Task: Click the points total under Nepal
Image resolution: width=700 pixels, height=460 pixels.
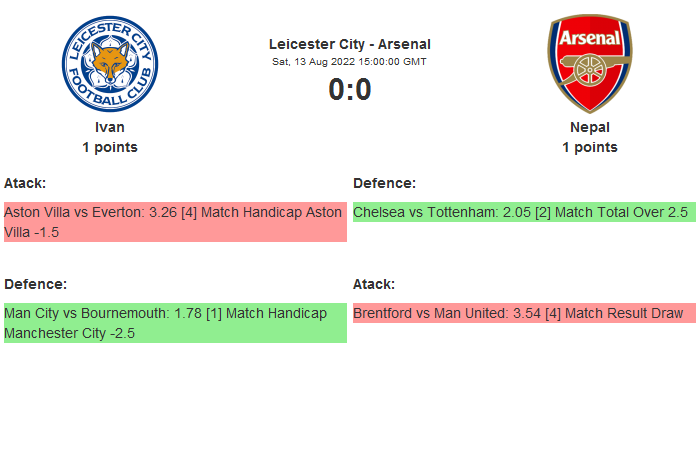Action: click(590, 147)
